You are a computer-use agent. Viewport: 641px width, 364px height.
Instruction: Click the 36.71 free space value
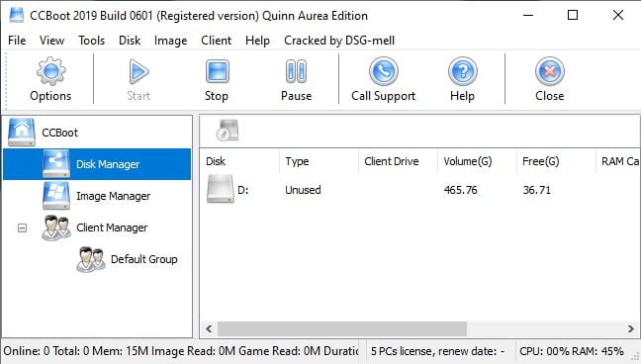point(536,190)
